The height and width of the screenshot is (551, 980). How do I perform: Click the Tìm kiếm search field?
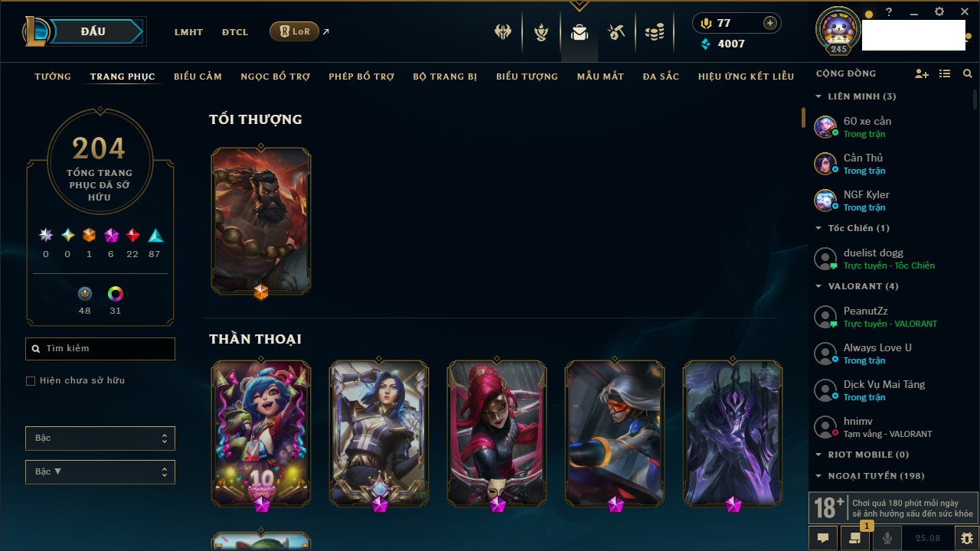100,349
